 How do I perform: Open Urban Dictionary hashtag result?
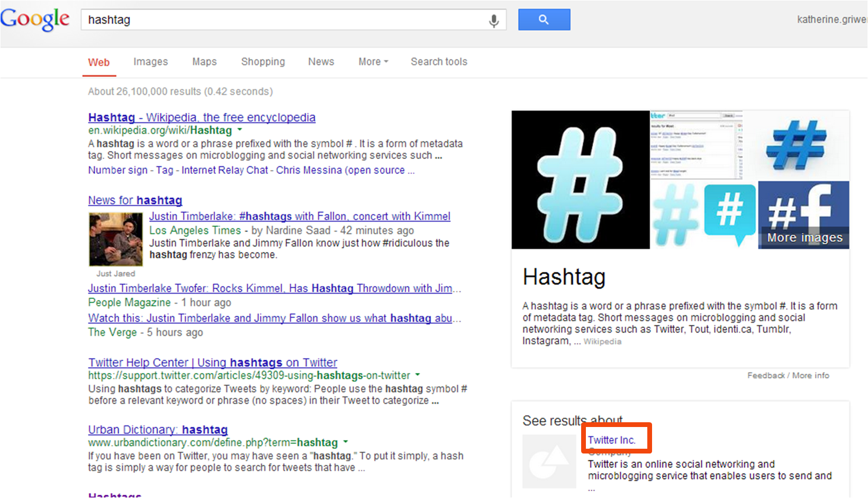[x=158, y=430]
